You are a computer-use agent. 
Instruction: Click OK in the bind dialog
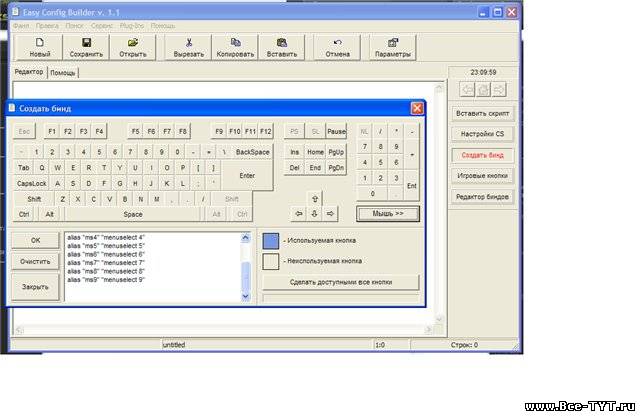36,240
